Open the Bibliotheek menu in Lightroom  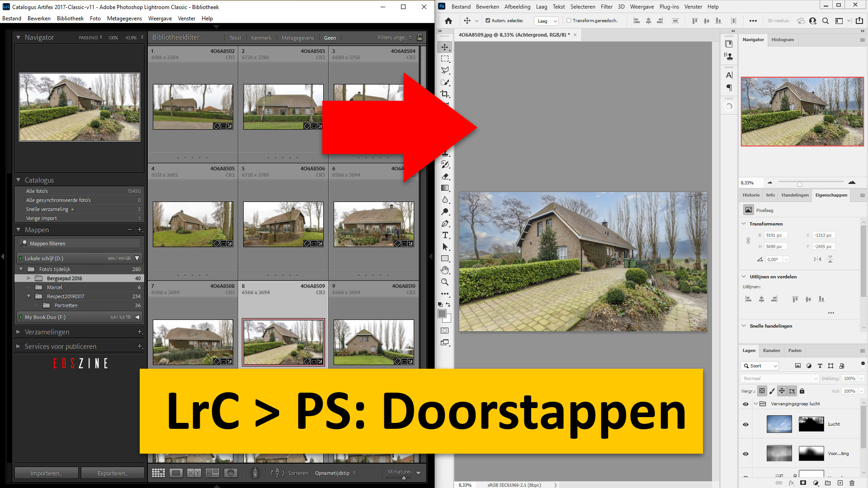click(70, 19)
